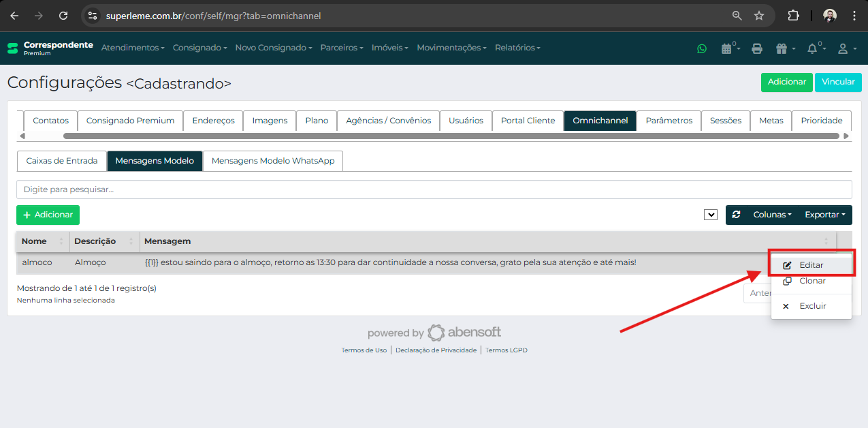Expand the Exportar dropdown
This screenshot has width=868, height=428.
(x=824, y=215)
